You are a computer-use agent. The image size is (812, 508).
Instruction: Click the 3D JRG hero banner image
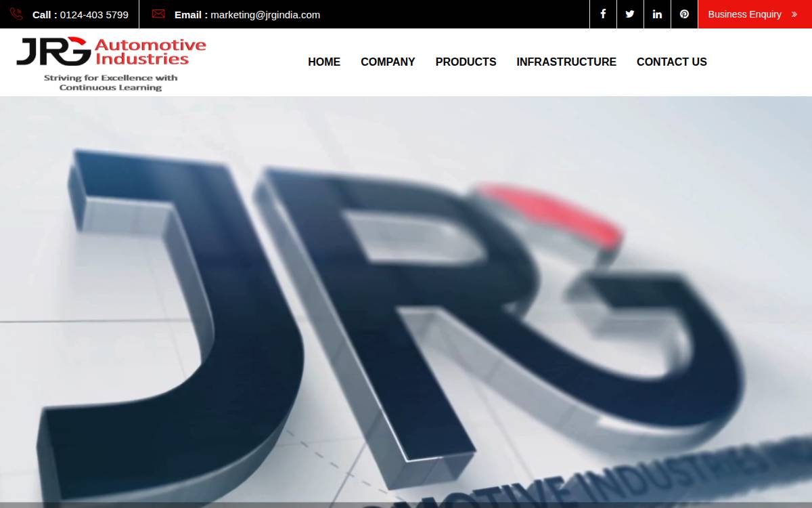tap(406, 302)
